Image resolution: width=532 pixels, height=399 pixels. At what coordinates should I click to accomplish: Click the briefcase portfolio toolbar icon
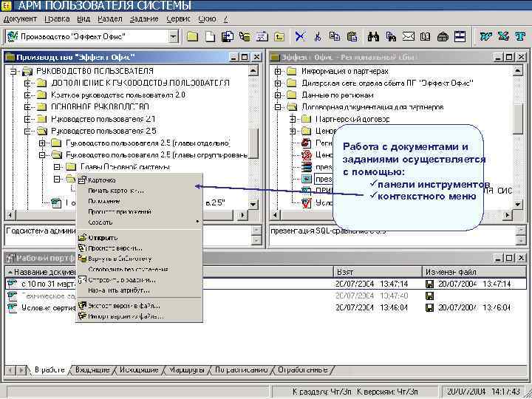coord(443,36)
